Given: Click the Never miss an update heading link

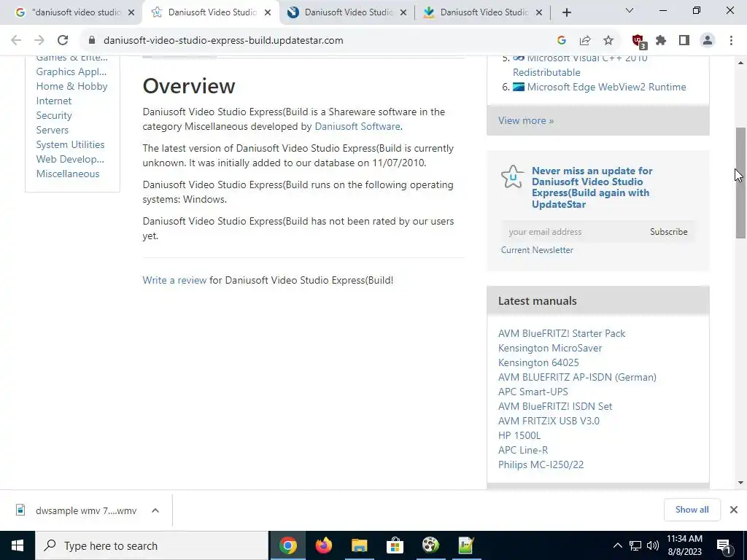Looking at the screenshot, I should (592, 187).
